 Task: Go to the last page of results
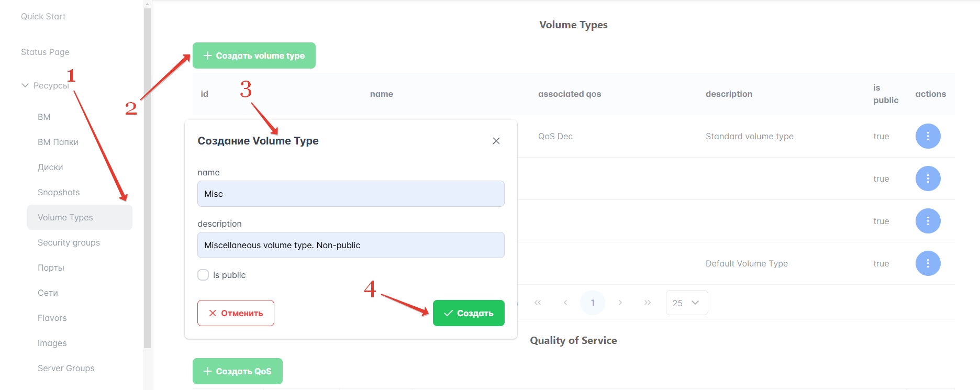click(648, 303)
